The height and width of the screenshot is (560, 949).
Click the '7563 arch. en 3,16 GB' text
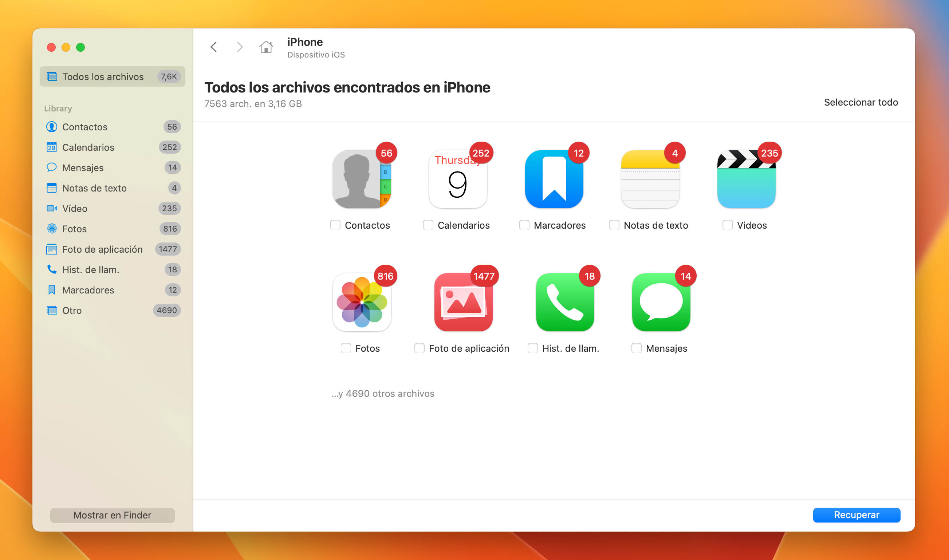[253, 104]
